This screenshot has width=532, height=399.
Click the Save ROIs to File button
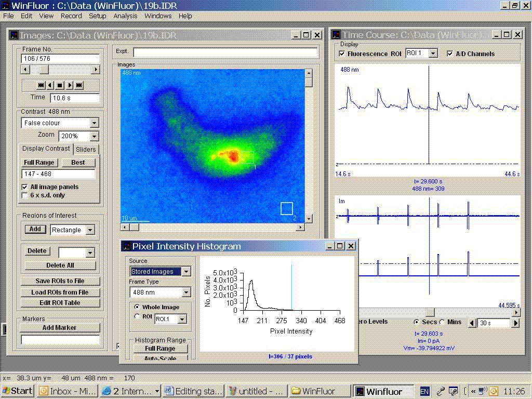pos(60,281)
